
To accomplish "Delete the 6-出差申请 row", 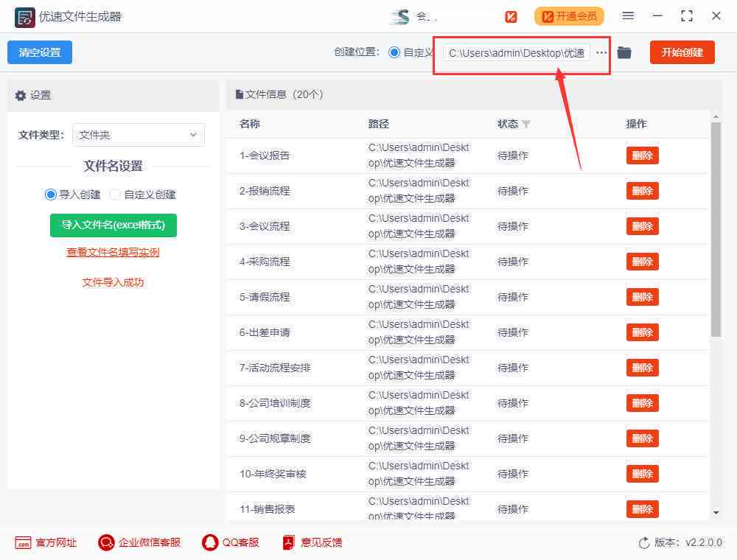I will 642,332.
